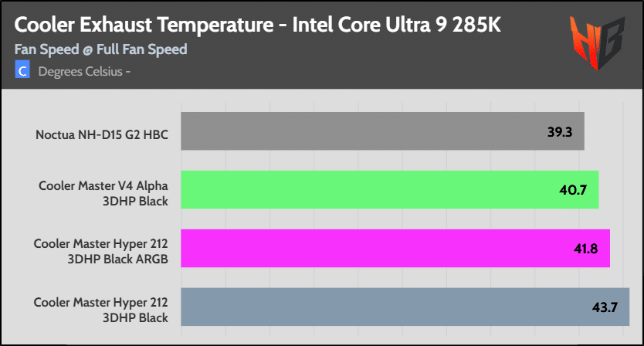Click the blue C Celsius icon
This screenshot has width=644, height=346.
(x=22, y=72)
